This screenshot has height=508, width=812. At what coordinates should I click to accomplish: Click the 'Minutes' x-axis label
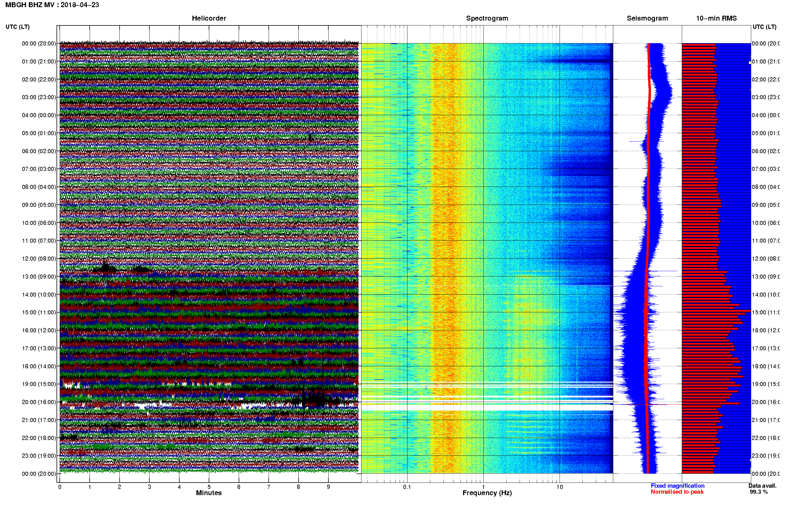click(209, 493)
